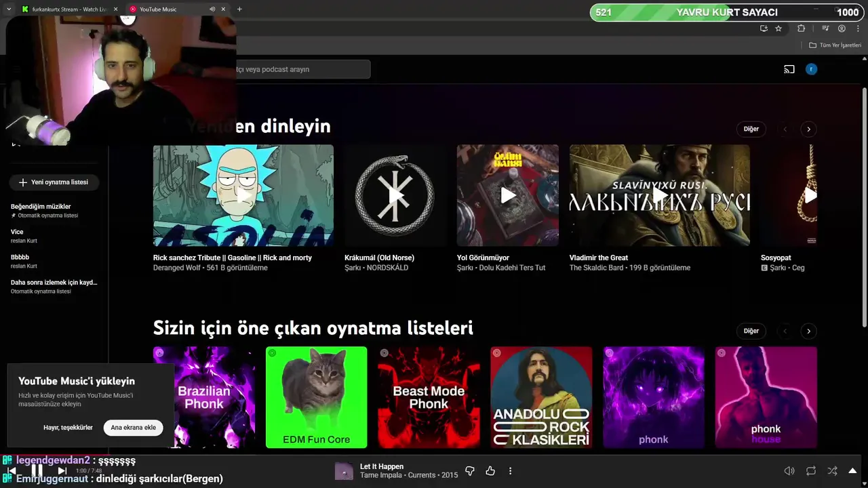Close the furkankurtx Stream tab
The image size is (868, 488).
click(x=115, y=9)
